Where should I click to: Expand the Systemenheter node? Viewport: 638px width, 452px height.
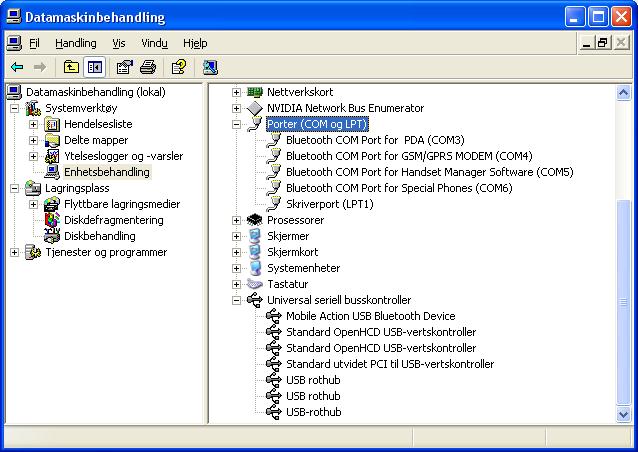pyautogui.click(x=236, y=269)
